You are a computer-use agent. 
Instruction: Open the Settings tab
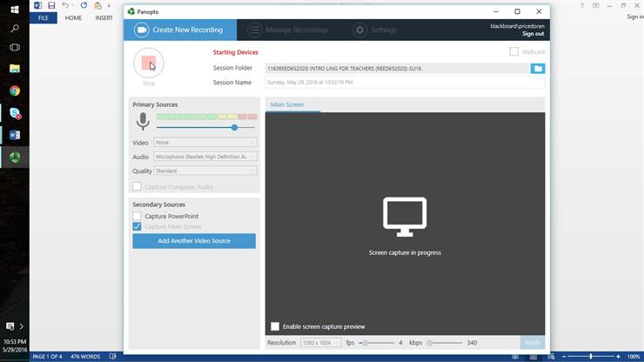[x=374, y=30]
